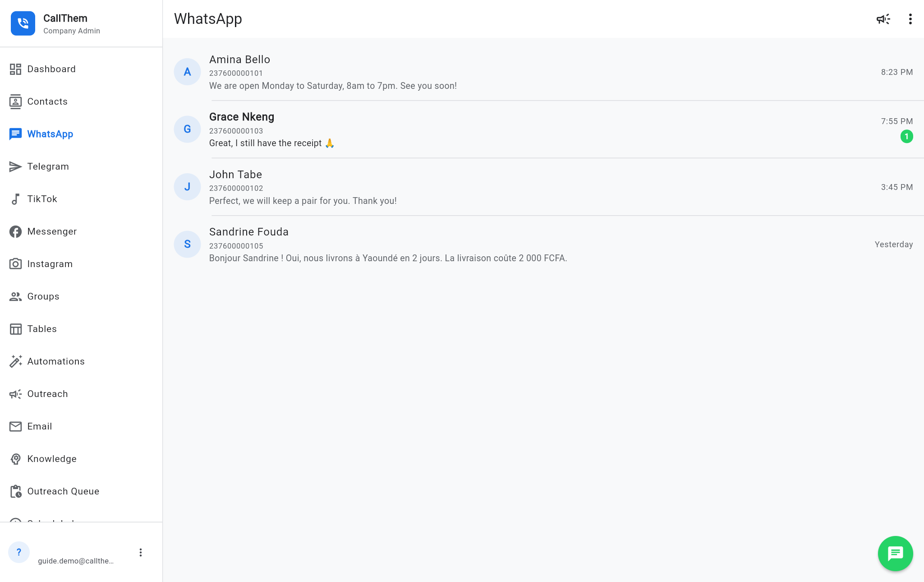Open the Contacts sidebar icon
Image resolution: width=924 pixels, height=582 pixels.
point(15,102)
